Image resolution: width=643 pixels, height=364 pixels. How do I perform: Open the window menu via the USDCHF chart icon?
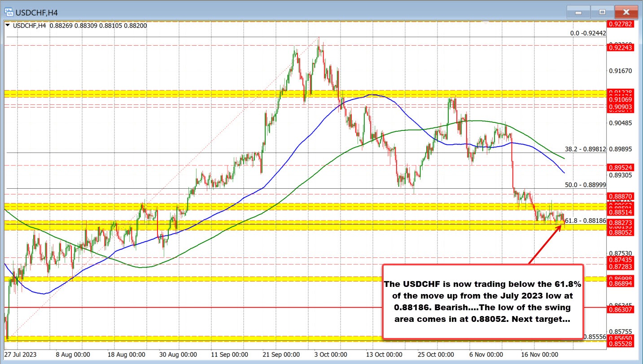tap(10, 12)
